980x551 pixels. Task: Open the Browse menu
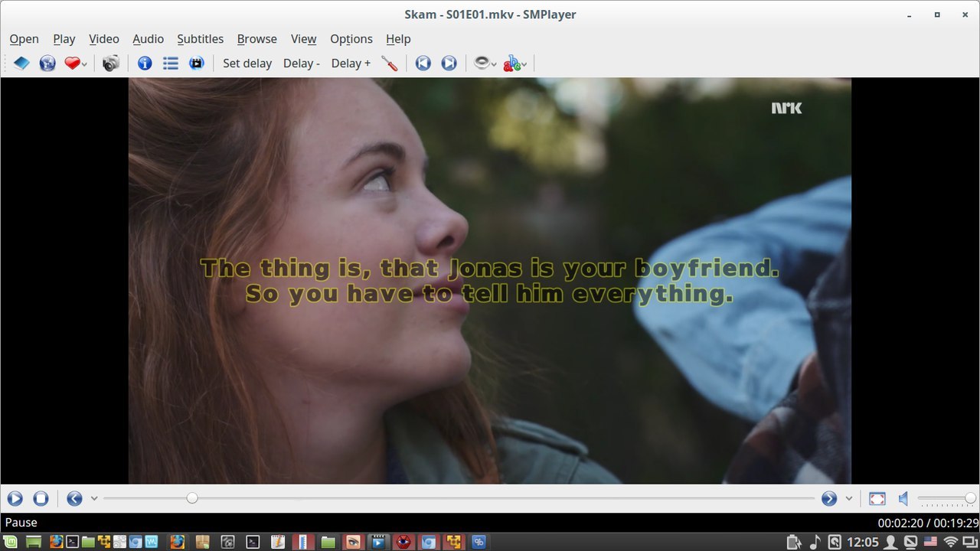coord(257,39)
